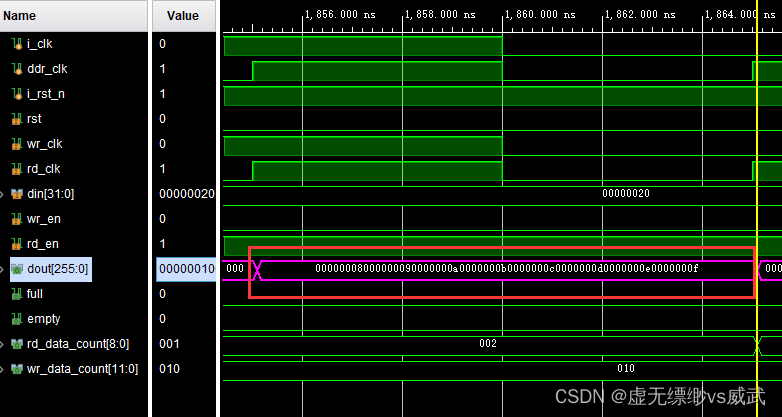Click the Name column header
This screenshot has width=782, height=417.
click(x=74, y=16)
